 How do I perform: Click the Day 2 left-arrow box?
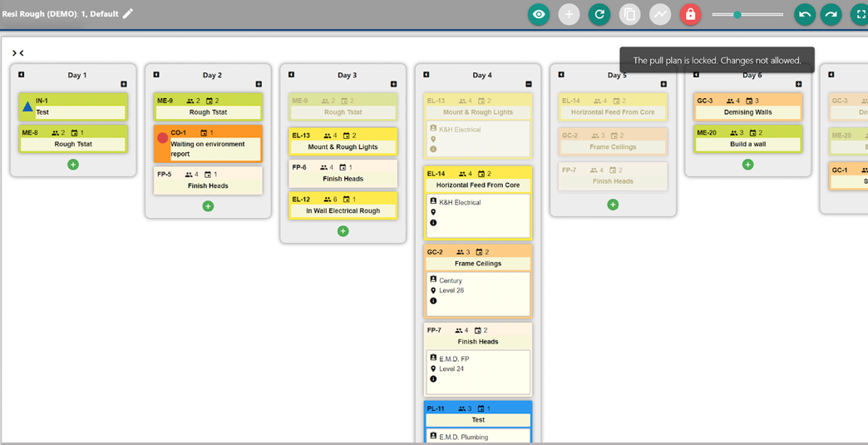[156, 75]
